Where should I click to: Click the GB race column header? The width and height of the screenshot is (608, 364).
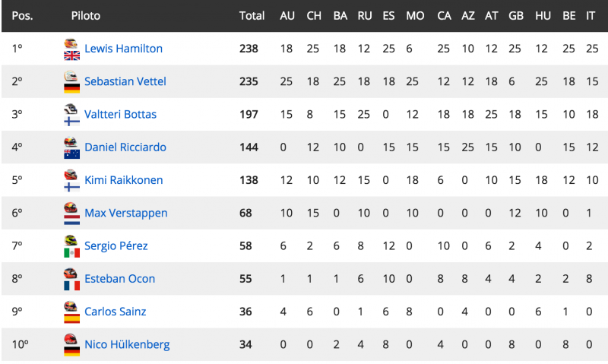[x=516, y=15]
